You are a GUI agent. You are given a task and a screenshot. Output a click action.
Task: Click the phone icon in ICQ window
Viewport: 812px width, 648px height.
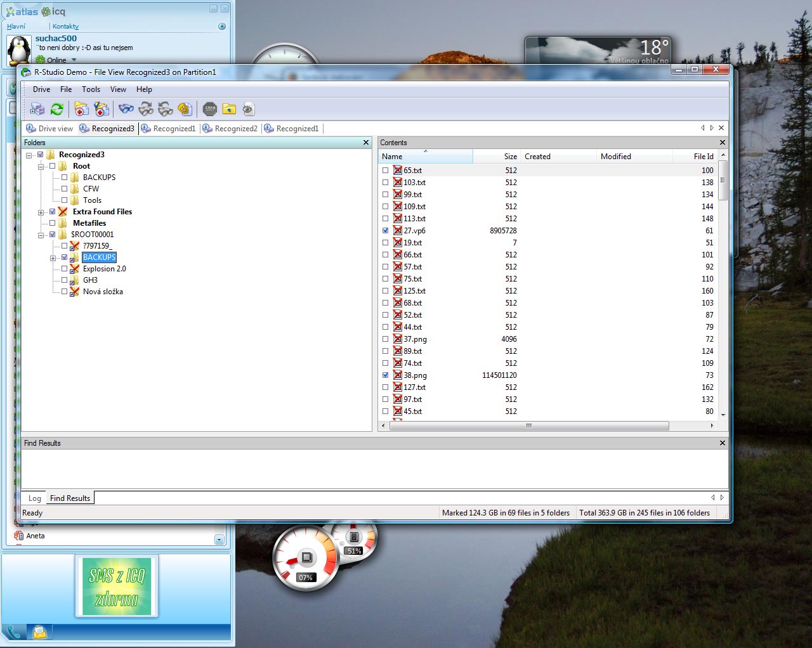tap(14, 632)
